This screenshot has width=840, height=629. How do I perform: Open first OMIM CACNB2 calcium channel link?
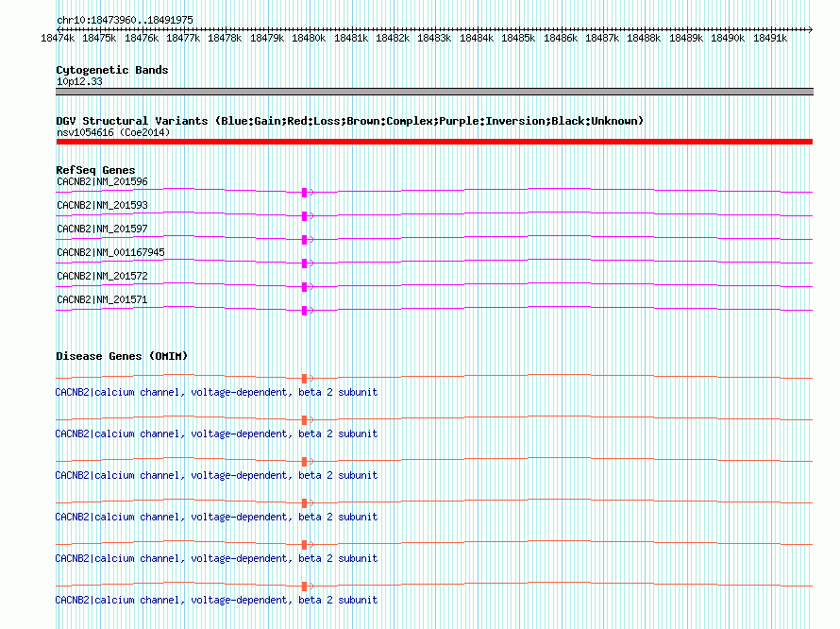click(x=216, y=393)
